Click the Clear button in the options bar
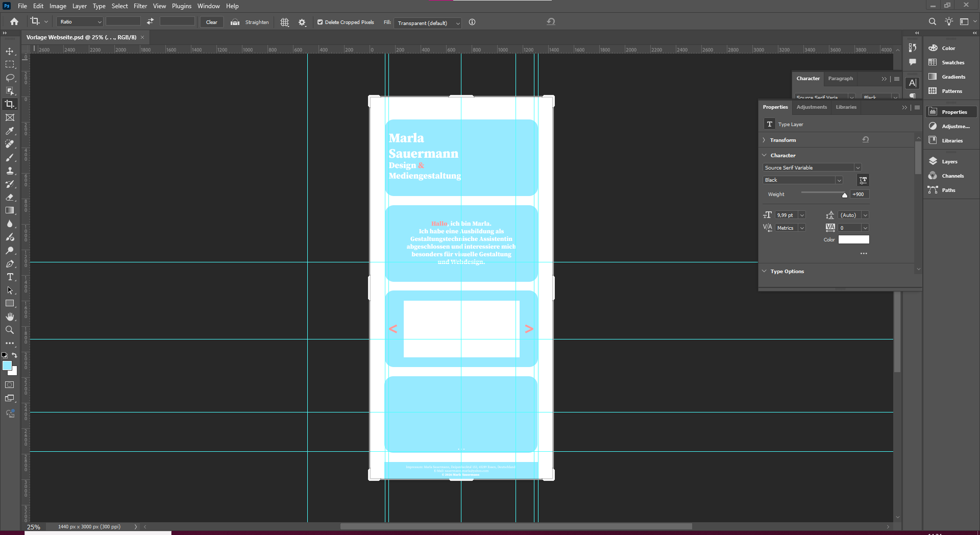The height and width of the screenshot is (535, 980). click(211, 22)
